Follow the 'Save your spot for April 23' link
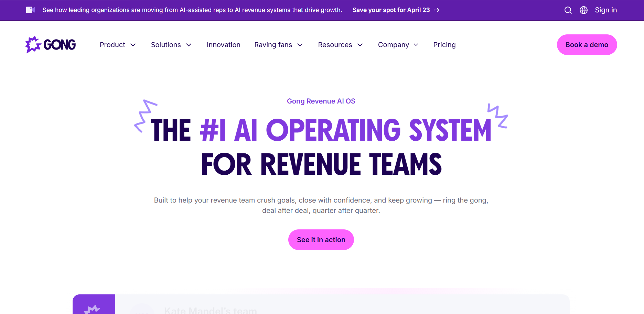 click(x=391, y=10)
